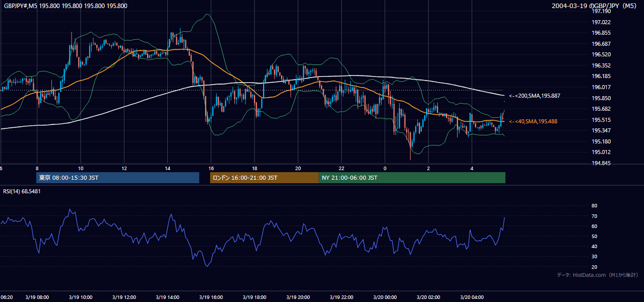
Task: Click the RSI scale value 70
Action: tap(594, 216)
